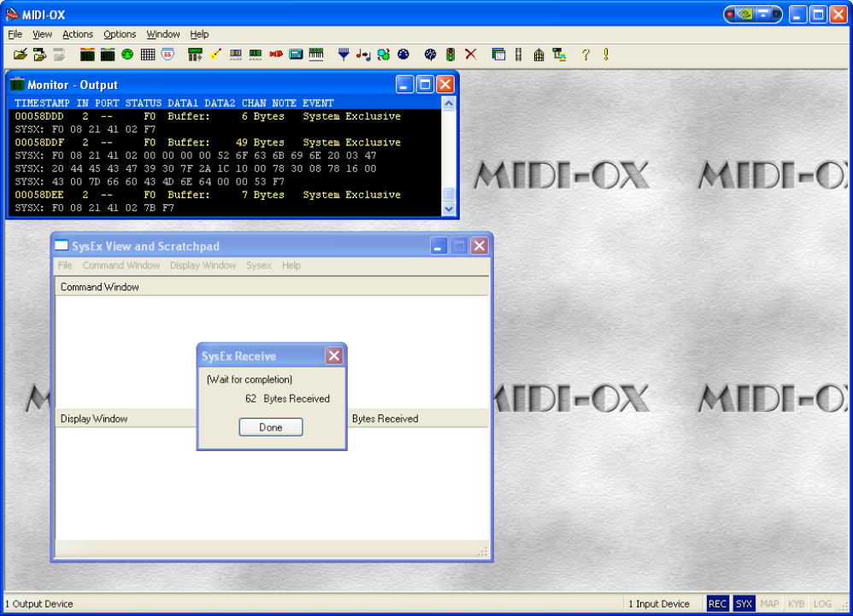
Task: Click the building-shaped toolbar icon
Action: point(538,55)
